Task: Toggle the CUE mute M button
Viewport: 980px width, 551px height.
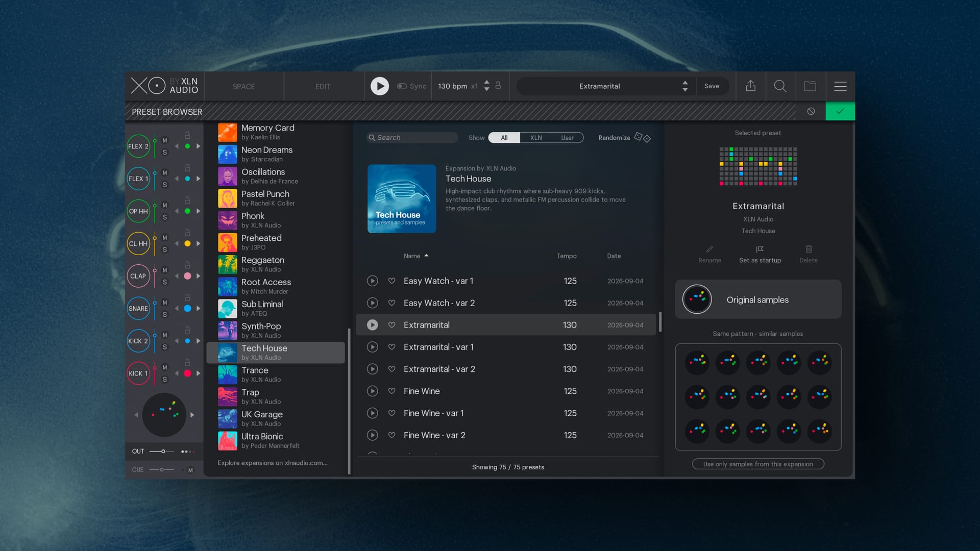Action: pos(190,470)
